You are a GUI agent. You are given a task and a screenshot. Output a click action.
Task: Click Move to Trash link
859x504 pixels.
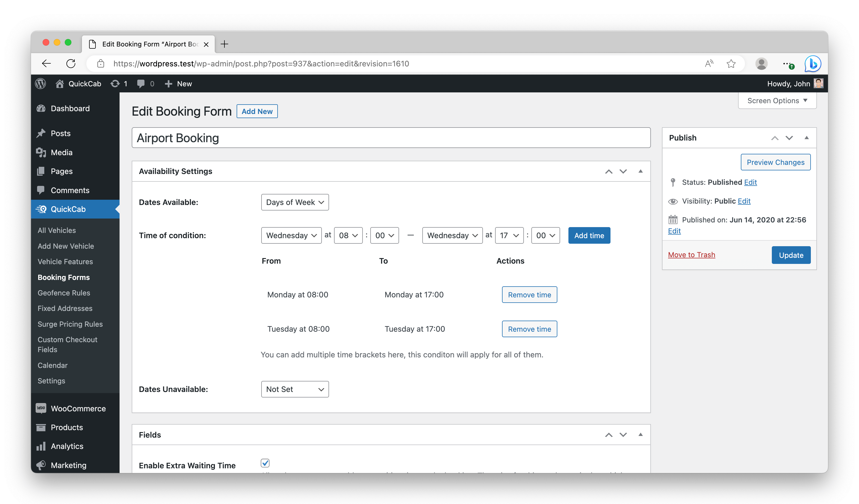(692, 255)
